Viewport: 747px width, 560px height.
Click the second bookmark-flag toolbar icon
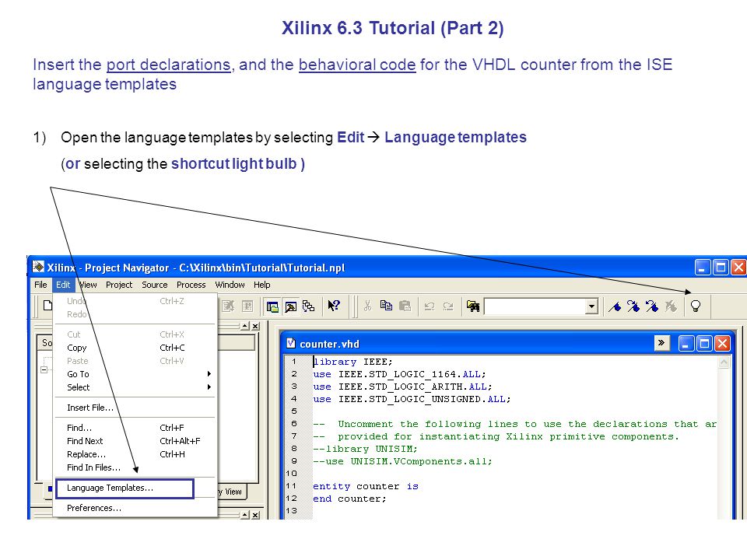(x=633, y=306)
